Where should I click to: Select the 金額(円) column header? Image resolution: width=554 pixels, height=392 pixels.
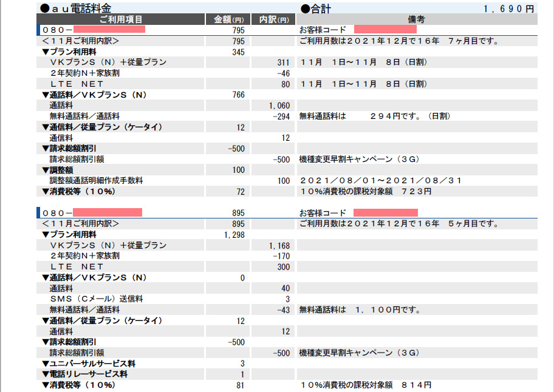pos(227,19)
